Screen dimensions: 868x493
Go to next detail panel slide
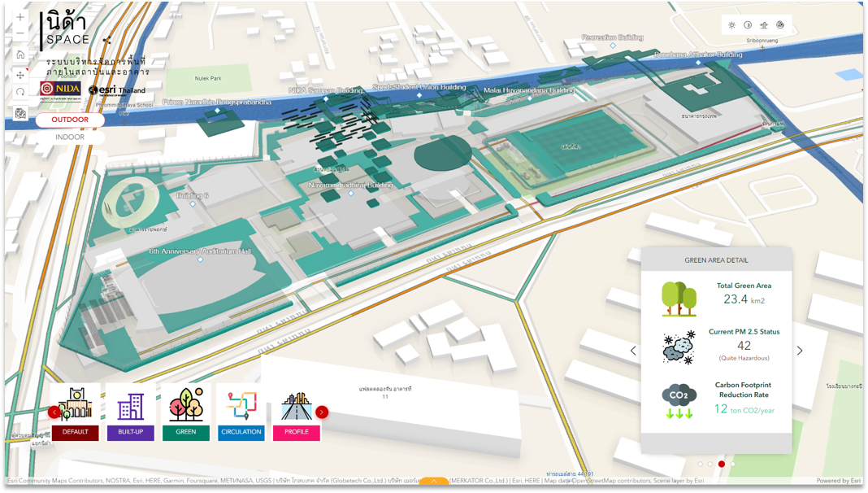800,351
